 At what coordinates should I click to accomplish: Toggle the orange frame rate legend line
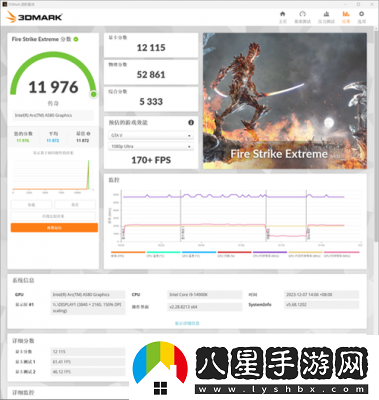(128, 254)
